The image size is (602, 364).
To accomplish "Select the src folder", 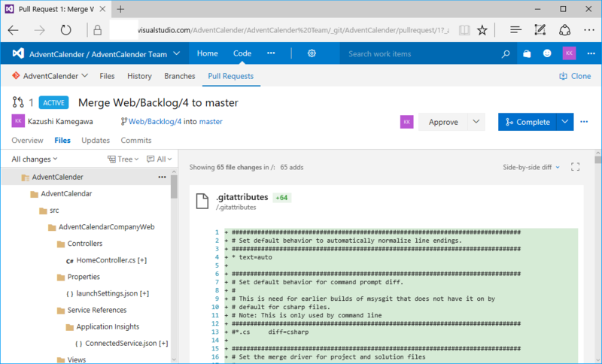I will coord(54,210).
